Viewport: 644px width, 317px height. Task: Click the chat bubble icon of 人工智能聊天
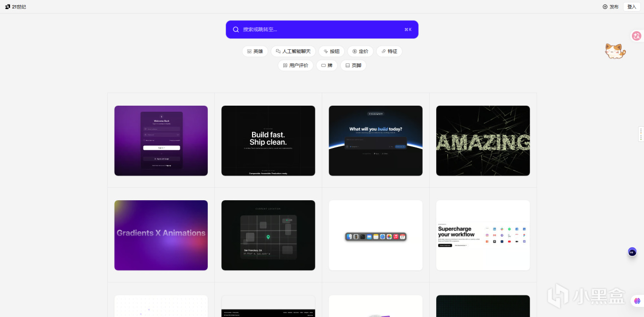pos(278,51)
